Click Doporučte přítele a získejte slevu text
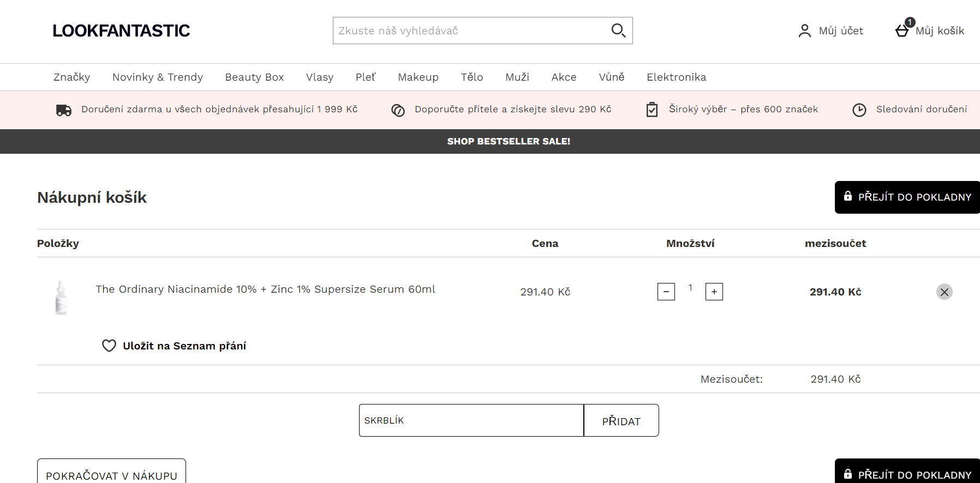Viewport: 980px width, 483px height. click(x=513, y=109)
